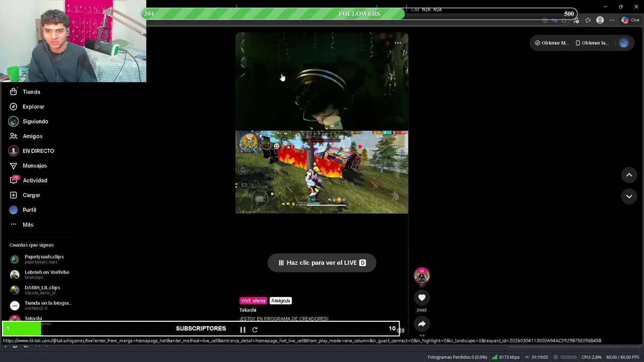Open the three-dot options on the video
The height and width of the screenshot is (362, 644).
tap(397, 43)
